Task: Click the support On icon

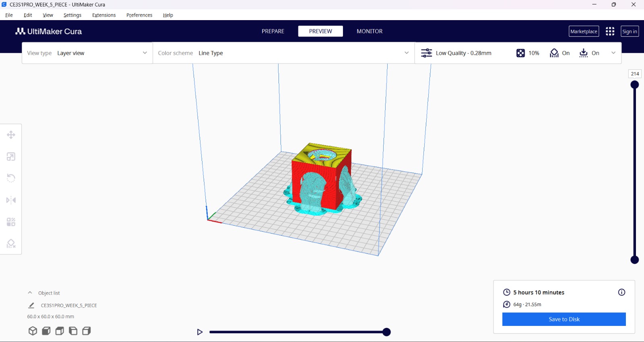Action: (x=554, y=53)
